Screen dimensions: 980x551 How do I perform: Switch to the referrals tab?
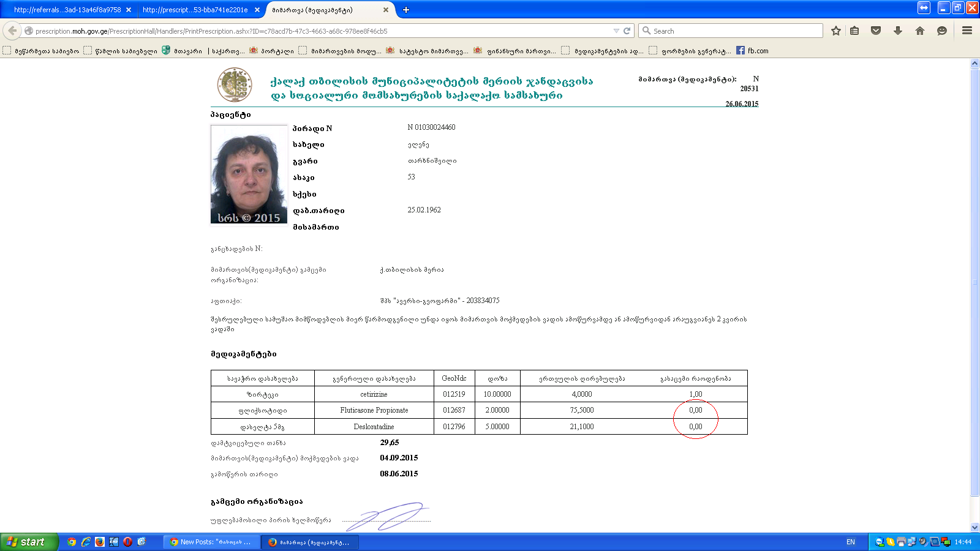[67, 10]
